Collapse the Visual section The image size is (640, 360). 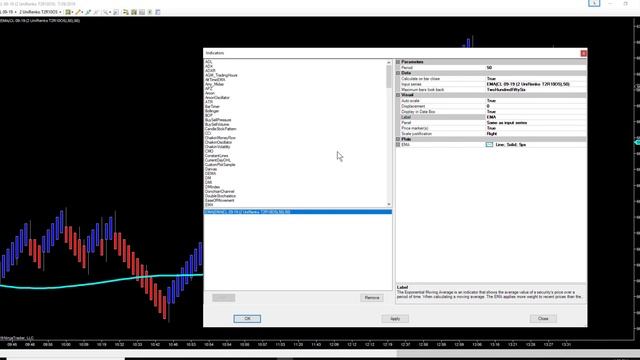[398, 95]
